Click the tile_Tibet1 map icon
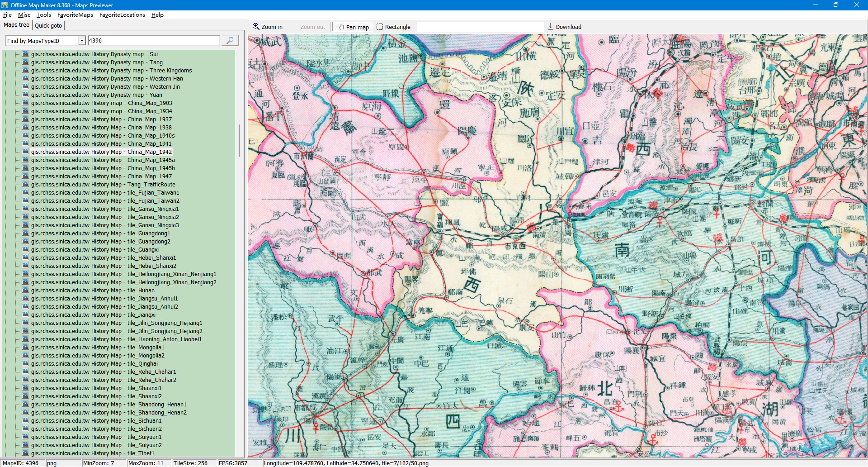This screenshot has height=467, width=868. tap(25, 453)
